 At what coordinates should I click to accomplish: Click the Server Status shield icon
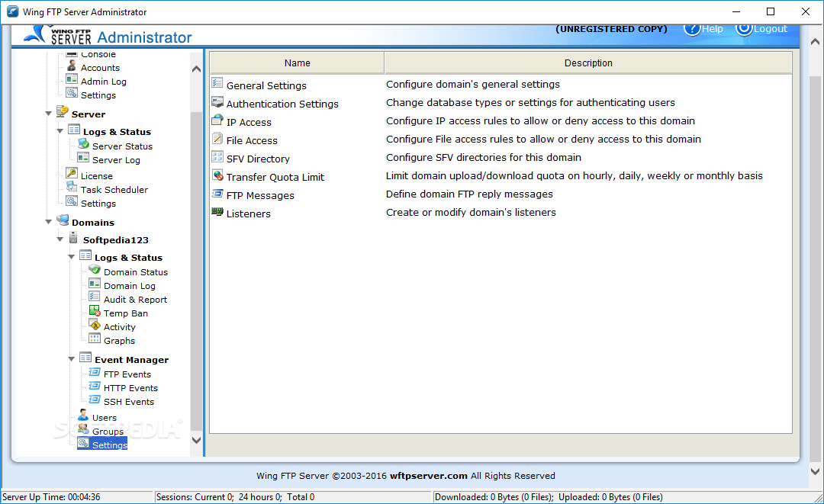pyautogui.click(x=84, y=144)
